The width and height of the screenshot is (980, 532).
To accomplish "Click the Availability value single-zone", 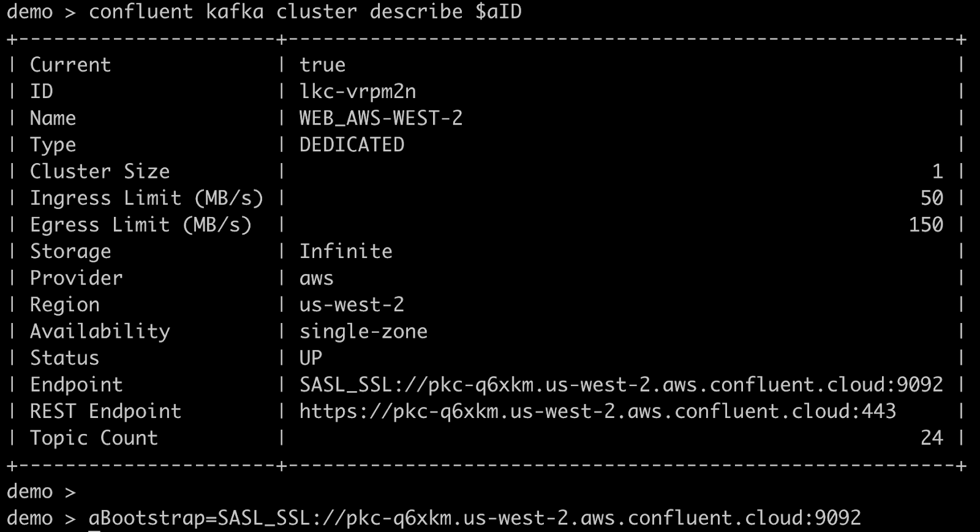I will pyautogui.click(x=363, y=332).
